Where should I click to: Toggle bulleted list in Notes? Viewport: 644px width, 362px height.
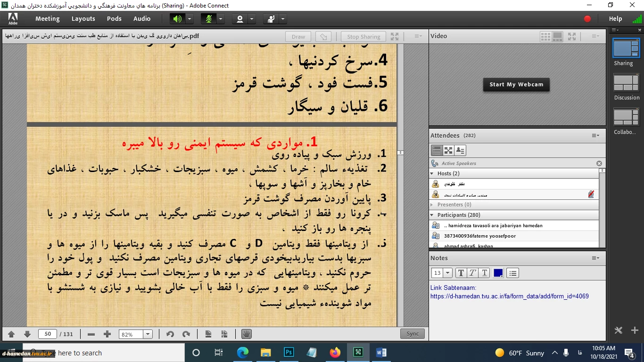click(x=513, y=273)
